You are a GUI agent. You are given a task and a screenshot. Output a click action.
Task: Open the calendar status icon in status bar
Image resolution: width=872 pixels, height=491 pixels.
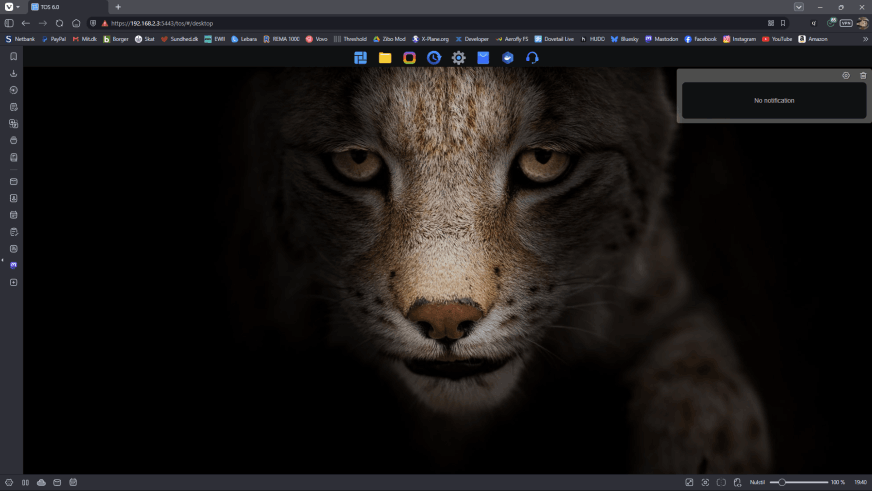pyautogui.click(x=73, y=482)
